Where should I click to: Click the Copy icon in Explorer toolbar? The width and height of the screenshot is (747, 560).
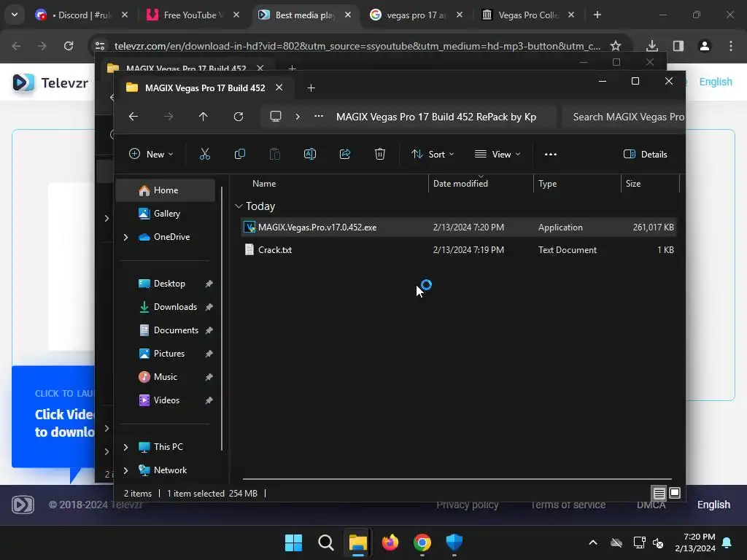pyautogui.click(x=239, y=154)
